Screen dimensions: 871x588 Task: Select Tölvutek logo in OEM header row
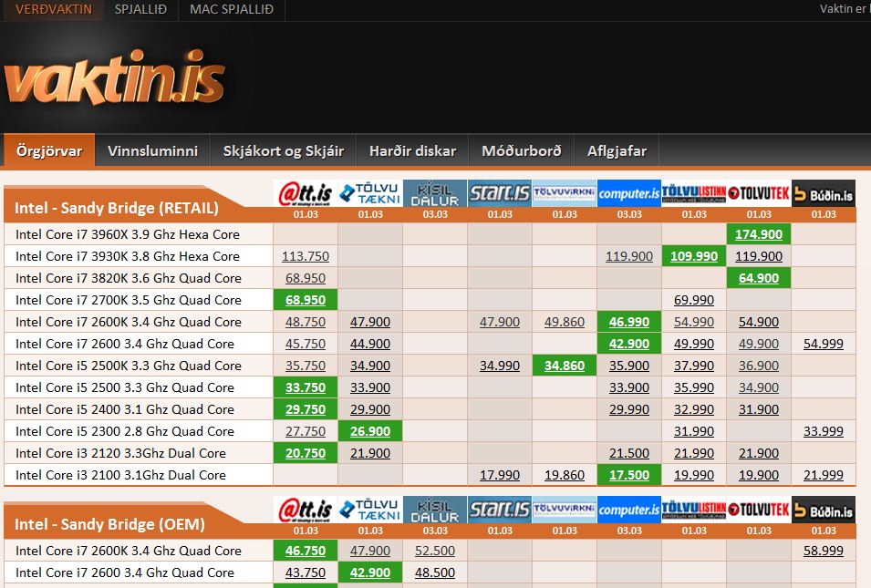pos(759,510)
